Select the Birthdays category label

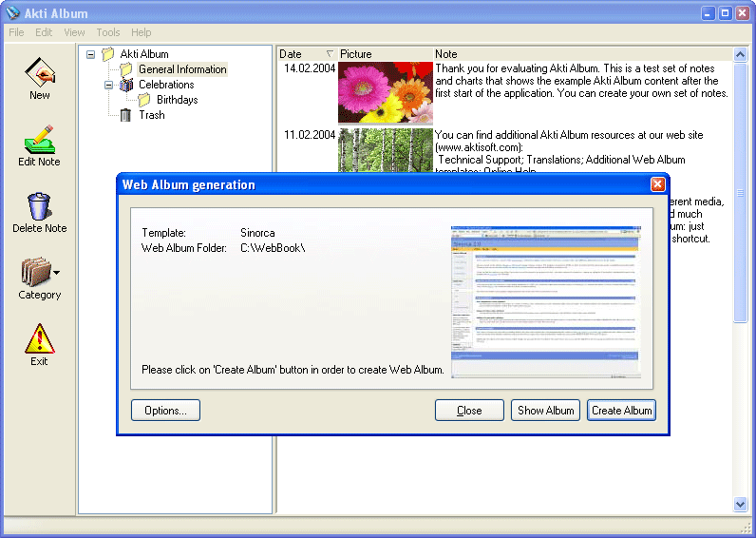pyautogui.click(x=177, y=100)
